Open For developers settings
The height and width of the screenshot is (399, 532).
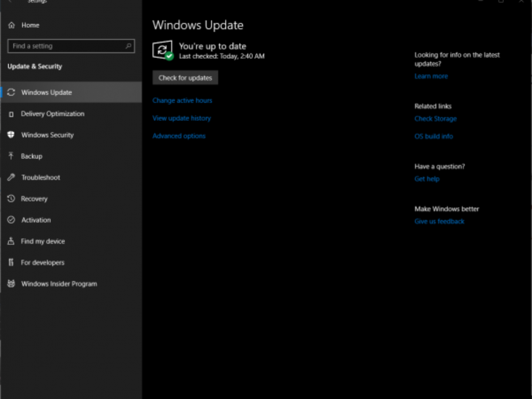coord(71,262)
